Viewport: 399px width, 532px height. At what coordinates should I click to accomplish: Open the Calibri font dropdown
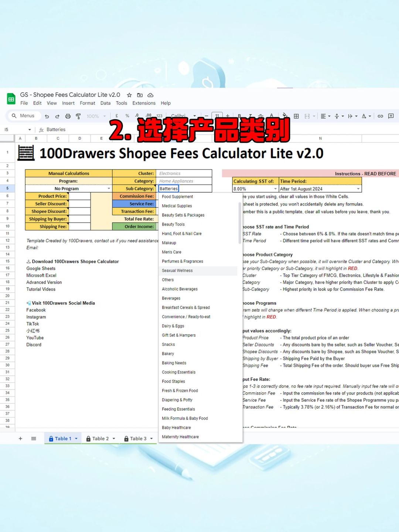pos(184,116)
